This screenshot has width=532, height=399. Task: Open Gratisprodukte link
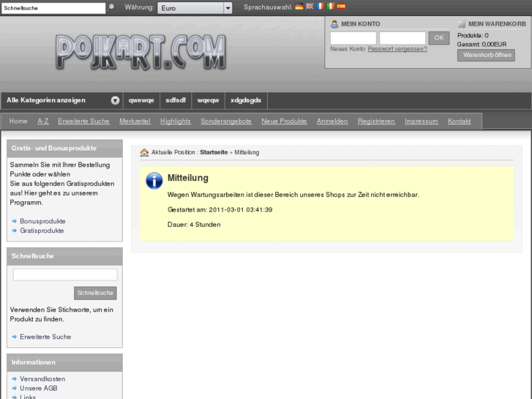pos(42,231)
